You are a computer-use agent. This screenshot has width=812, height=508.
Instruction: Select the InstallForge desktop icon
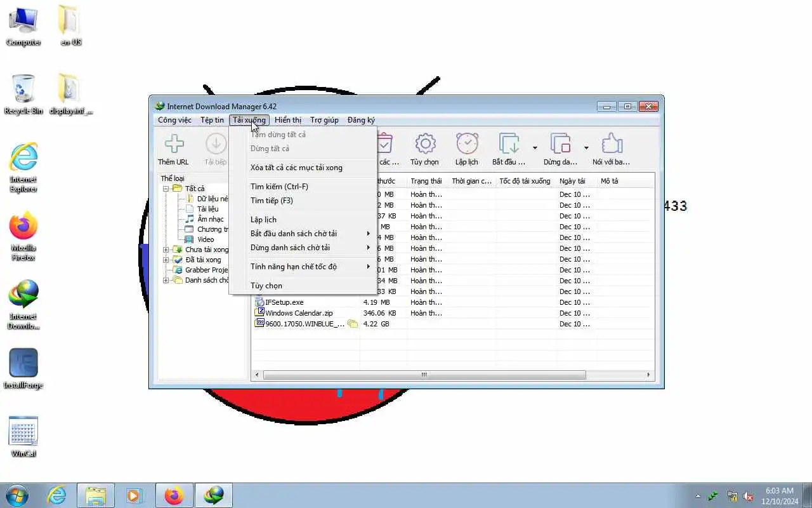coord(23,368)
